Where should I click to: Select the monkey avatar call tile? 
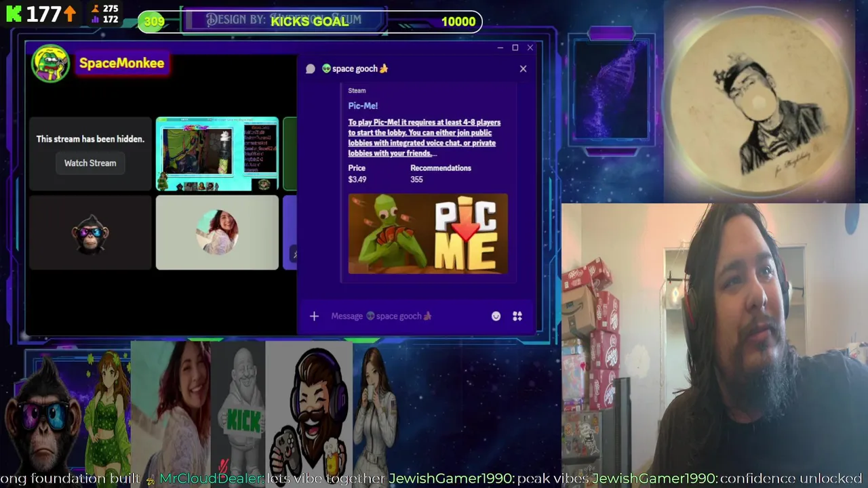(90, 232)
